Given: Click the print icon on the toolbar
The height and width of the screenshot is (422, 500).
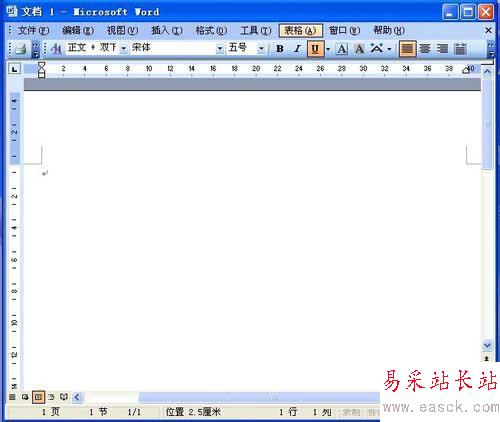Looking at the screenshot, I should coord(20,49).
